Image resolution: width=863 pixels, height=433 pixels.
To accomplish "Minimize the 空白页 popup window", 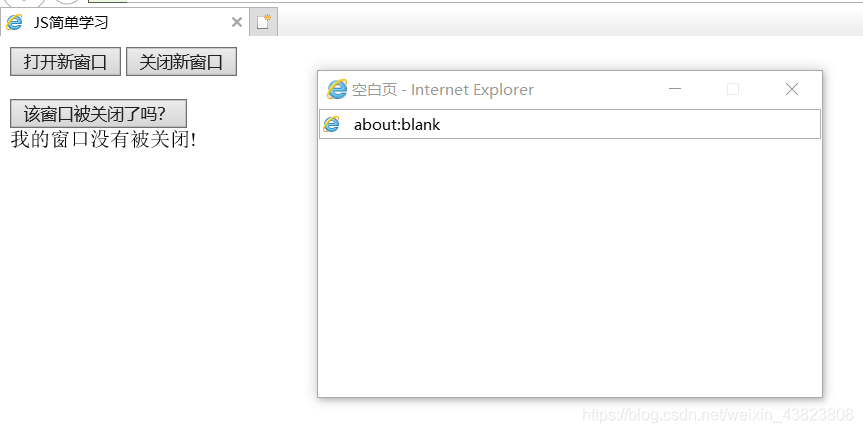I will click(x=675, y=89).
